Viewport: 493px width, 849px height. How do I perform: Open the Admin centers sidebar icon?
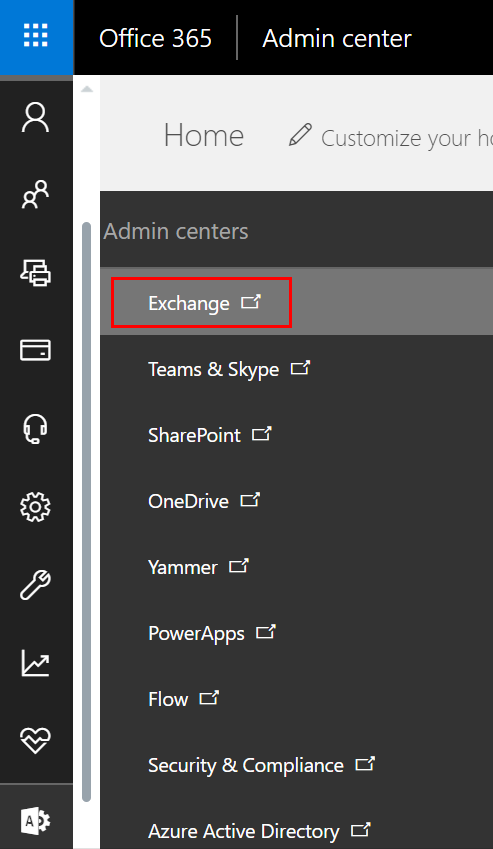36,821
